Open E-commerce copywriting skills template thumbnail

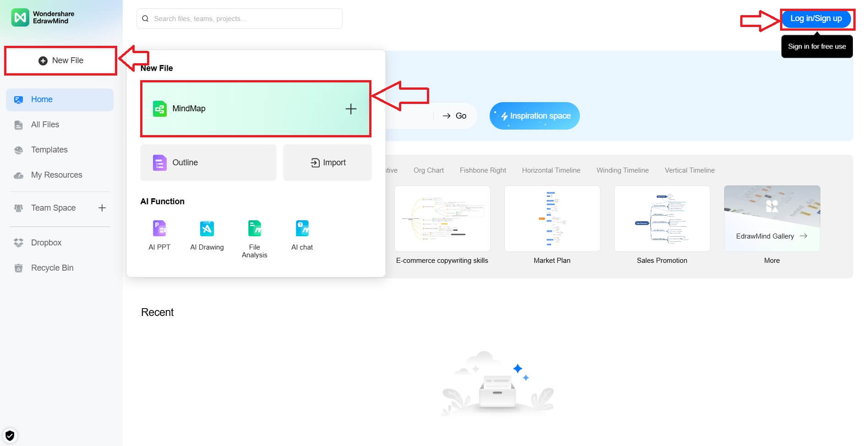pos(442,218)
